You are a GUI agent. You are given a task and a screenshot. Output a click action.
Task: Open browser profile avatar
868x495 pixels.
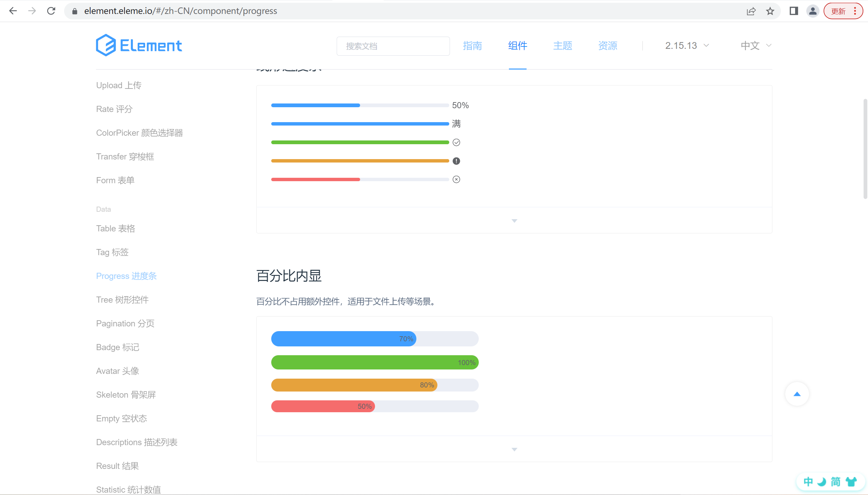point(813,11)
